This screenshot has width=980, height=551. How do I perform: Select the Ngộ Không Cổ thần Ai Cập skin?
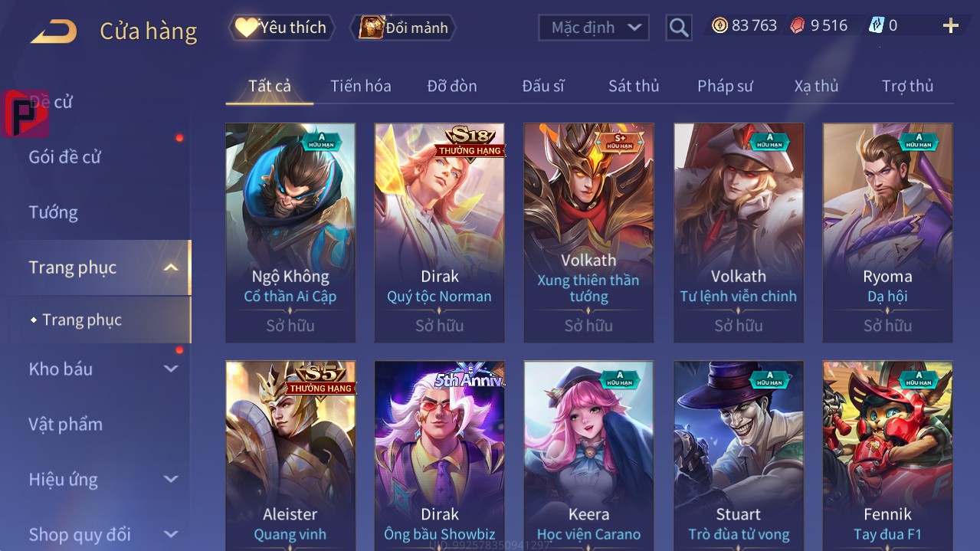(x=290, y=233)
